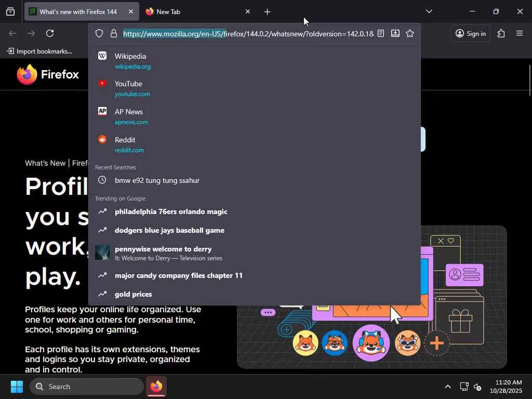The image size is (532, 399).
Task: Click the Firefox logo on the page
Action: (x=48, y=74)
